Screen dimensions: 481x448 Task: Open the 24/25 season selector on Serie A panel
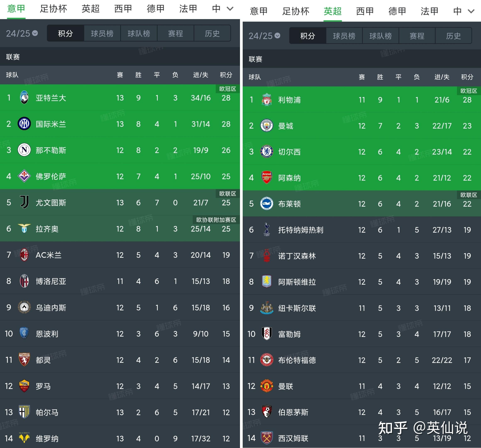coord(21,34)
